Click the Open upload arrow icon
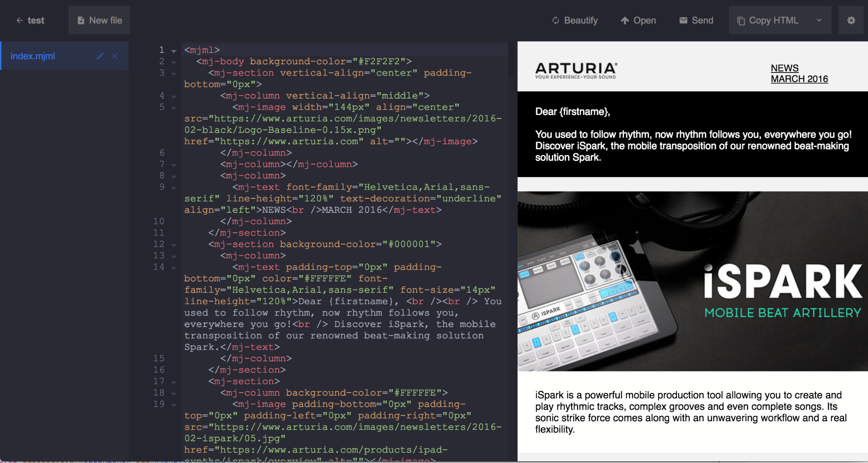868x463 pixels. tap(625, 20)
